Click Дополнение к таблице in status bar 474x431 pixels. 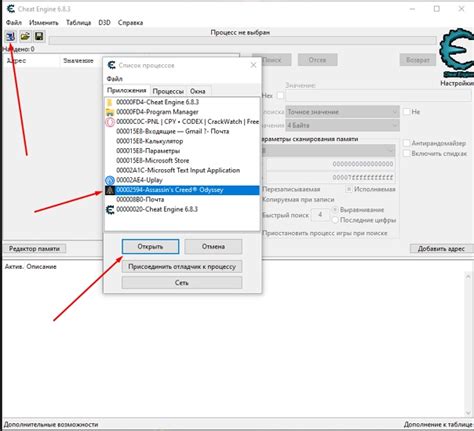coord(439,425)
